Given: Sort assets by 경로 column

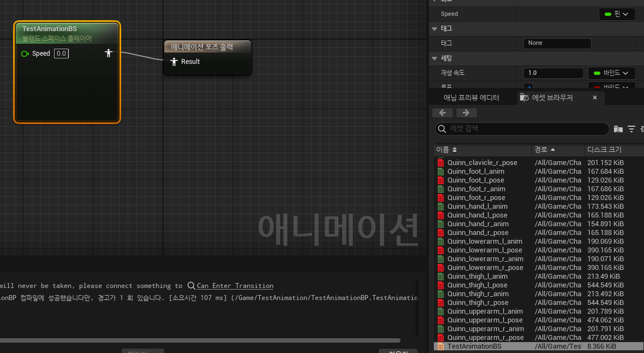Looking at the screenshot, I should [558, 150].
